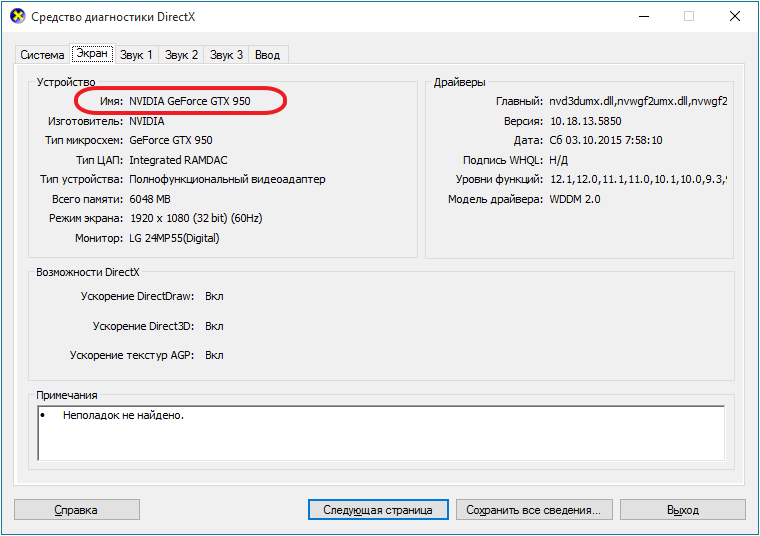Image resolution: width=760 pixels, height=536 pixels.
Task: Open the Звук 3 tab
Action: point(226,55)
